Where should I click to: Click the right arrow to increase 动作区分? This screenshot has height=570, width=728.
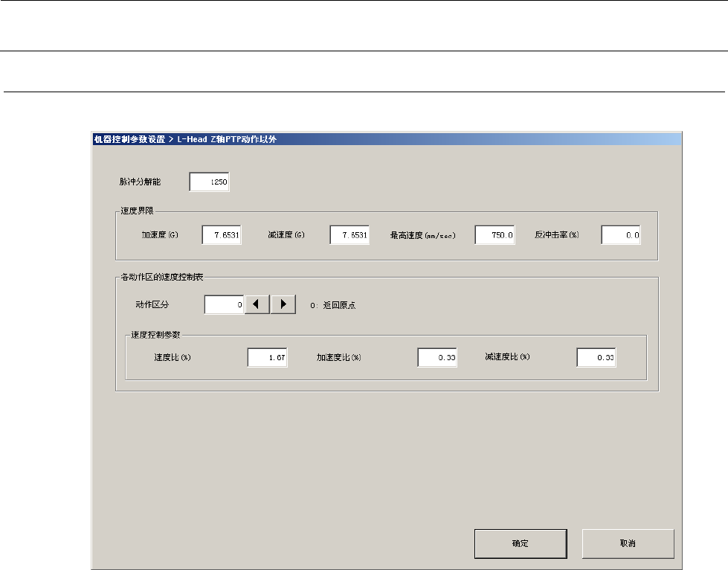pos(283,305)
